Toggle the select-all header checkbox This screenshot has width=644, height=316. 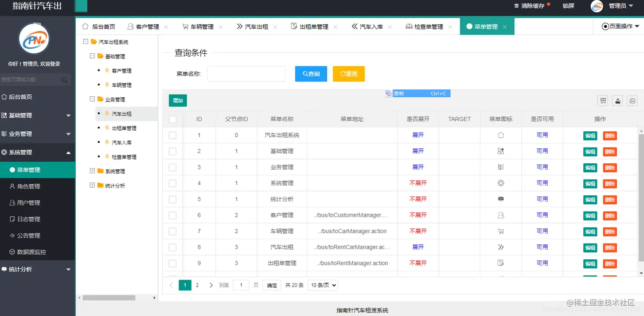pyautogui.click(x=172, y=119)
